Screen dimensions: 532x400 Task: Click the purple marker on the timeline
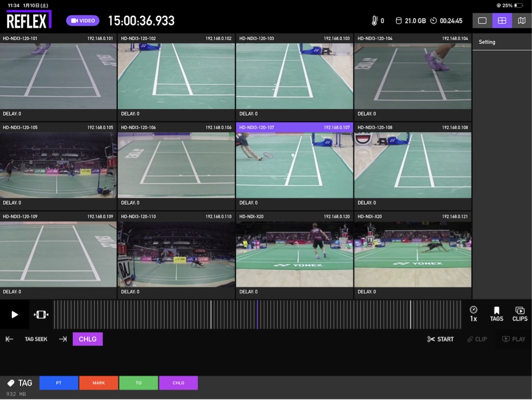click(x=257, y=315)
